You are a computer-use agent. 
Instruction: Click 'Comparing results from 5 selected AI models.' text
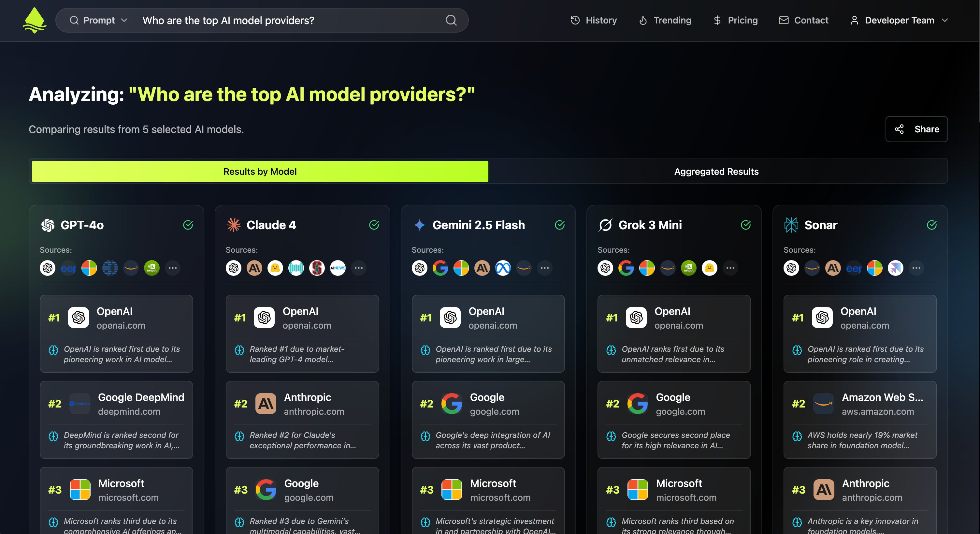(136, 129)
